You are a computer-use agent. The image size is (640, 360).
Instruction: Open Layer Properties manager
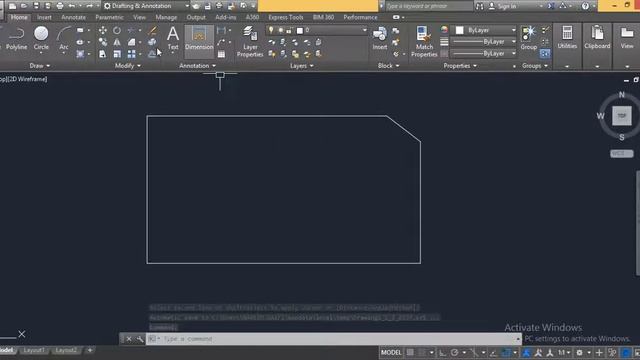(x=250, y=41)
